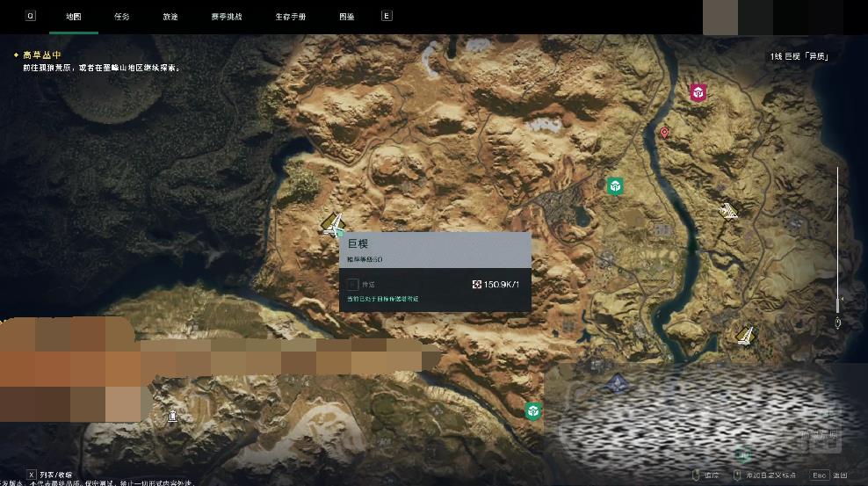Select the magenta cube marker on map

coord(698,93)
